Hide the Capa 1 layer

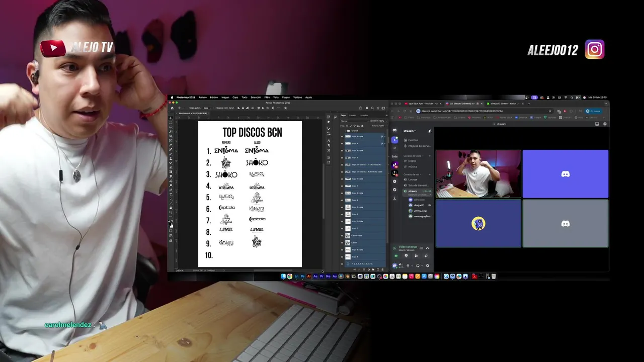(x=342, y=242)
